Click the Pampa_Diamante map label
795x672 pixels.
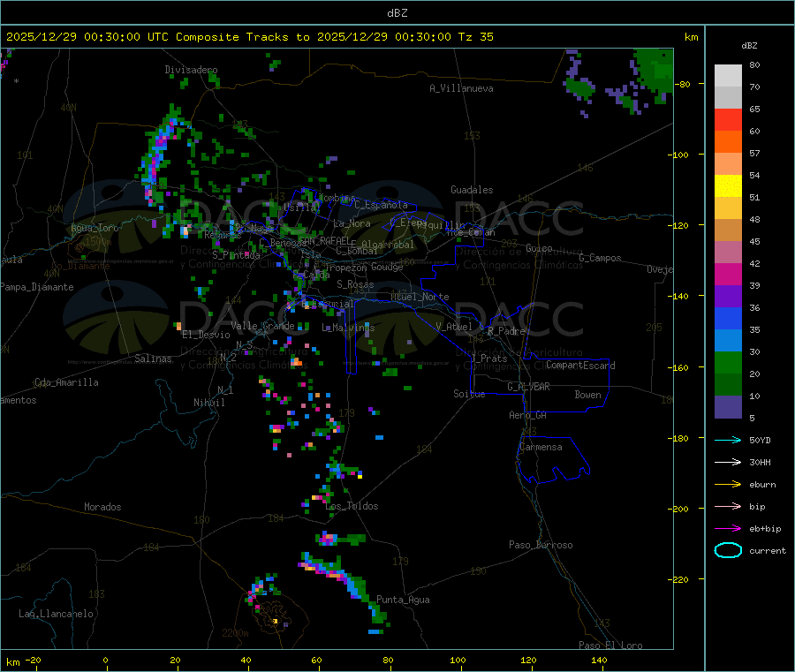pos(37,287)
